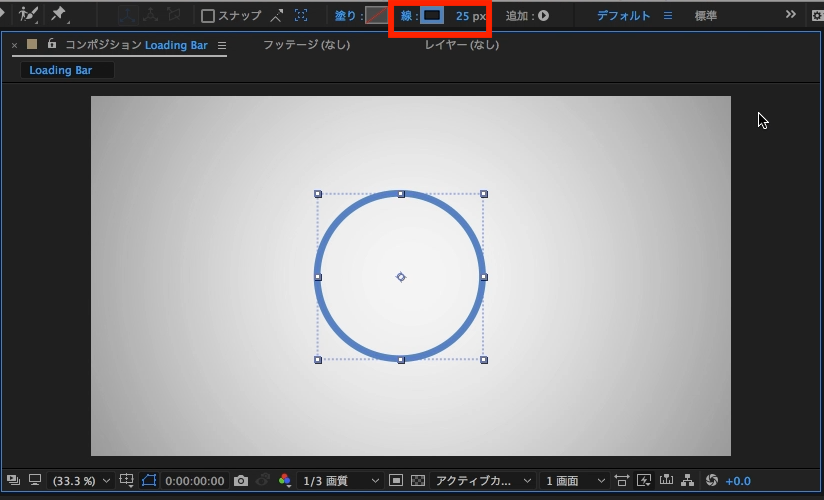The height and width of the screenshot is (500, 824).
Task: Select the デフォルト workspace
Action: [x=623, y=16]
